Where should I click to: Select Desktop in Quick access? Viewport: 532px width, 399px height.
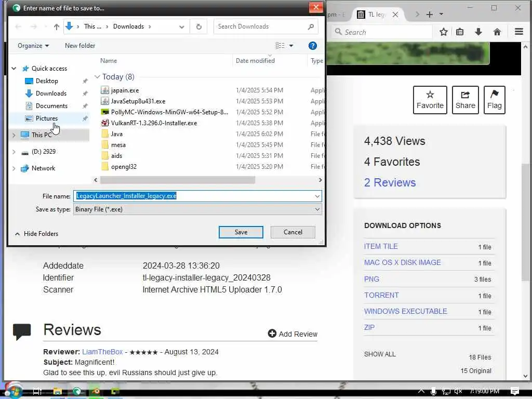pos(47,81)
